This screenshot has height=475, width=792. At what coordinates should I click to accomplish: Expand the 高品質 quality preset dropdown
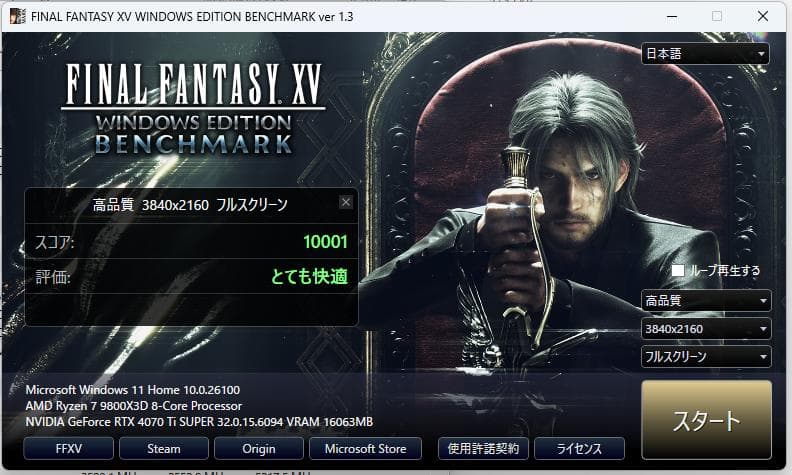tap(706, 301)
